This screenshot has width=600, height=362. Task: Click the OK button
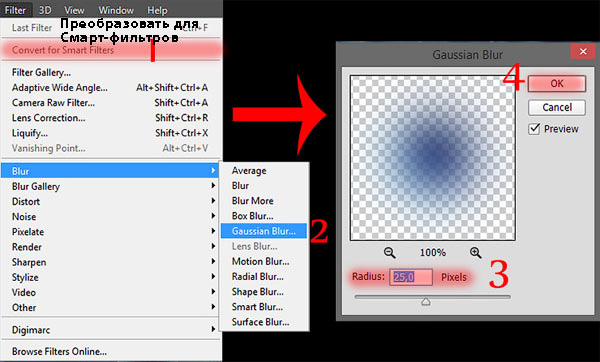(x=557, y=83)
